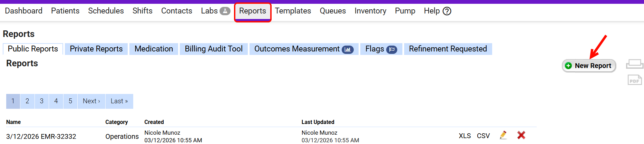The height and width of the screenshot is (144, 644).
Task: Click the Help question mark icon
Action: pyautogui.click(x=447, y=11)
